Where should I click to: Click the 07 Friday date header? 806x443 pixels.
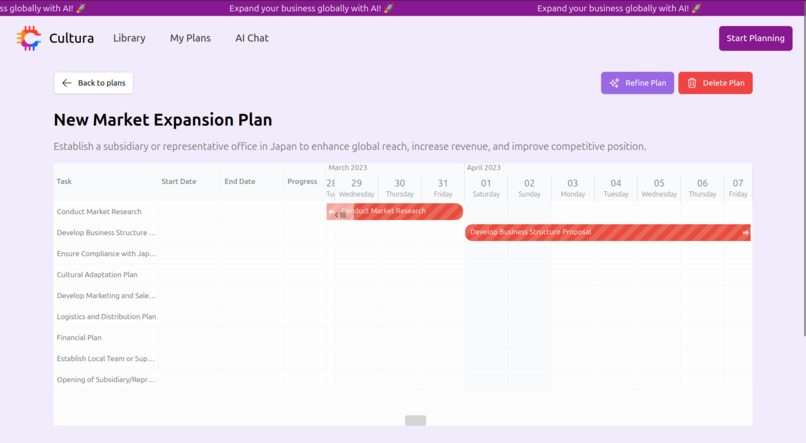(738, 188)
